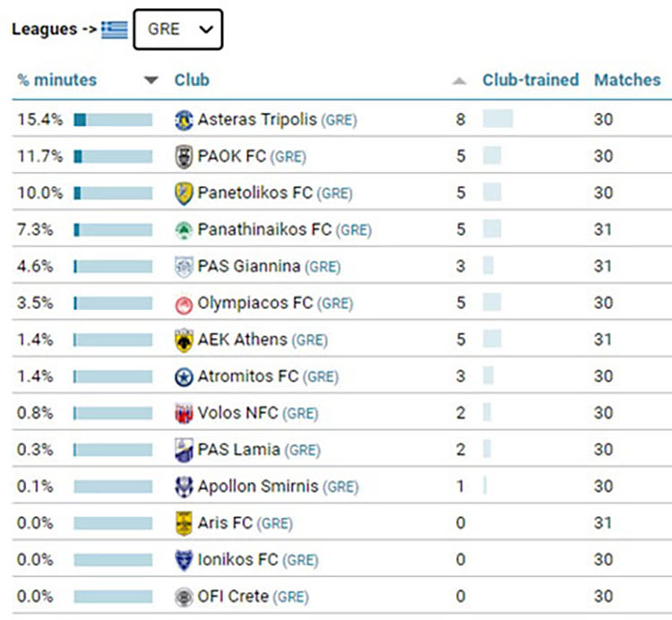
Task: Sort descending using % minutes arrow
Action: pos(151,81)
